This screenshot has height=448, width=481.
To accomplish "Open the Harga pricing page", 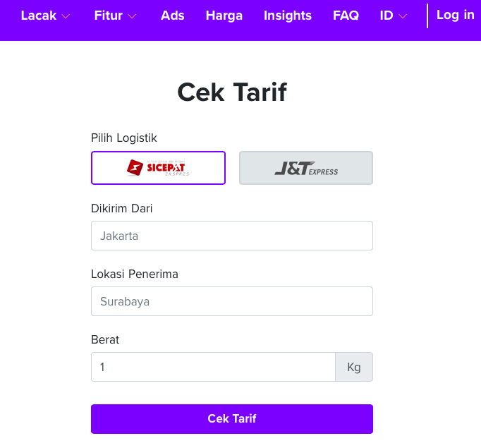I will pyautogui.click(x=224, y=16).
